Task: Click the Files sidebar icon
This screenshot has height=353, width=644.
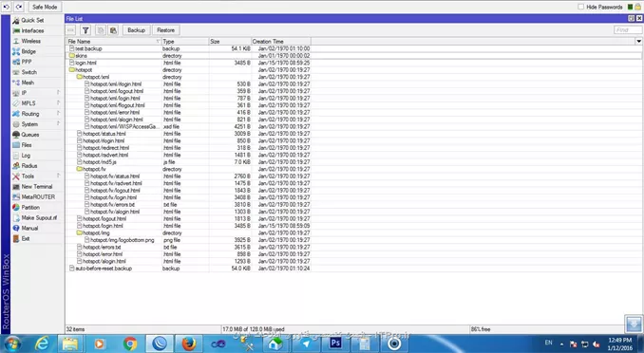Action: pos(16,145)
